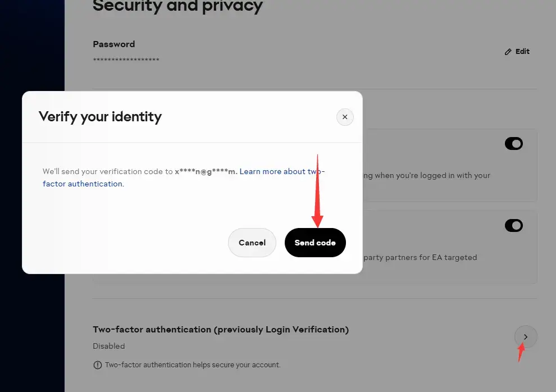This screenshot has width=556, height=392.
Task: Click the Two-factor authentication section heading
Action: (x=221, y=330)
